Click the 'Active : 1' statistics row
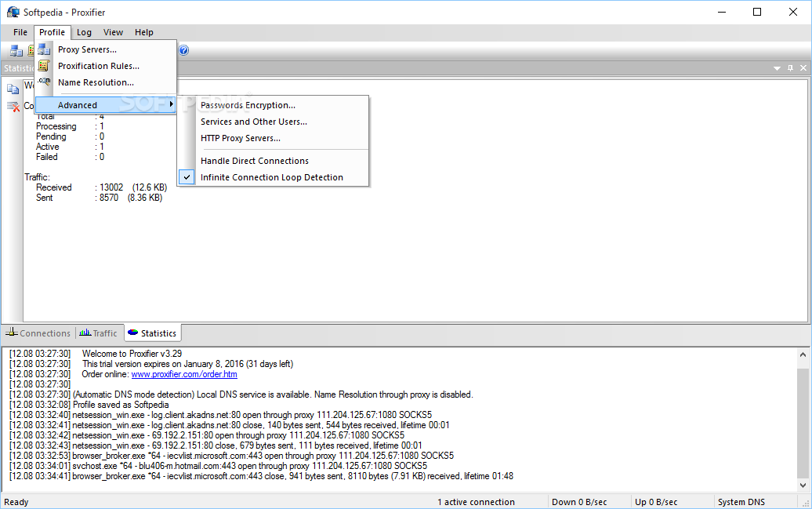This screenshot has height=509, width=812. tap(70, 147)
